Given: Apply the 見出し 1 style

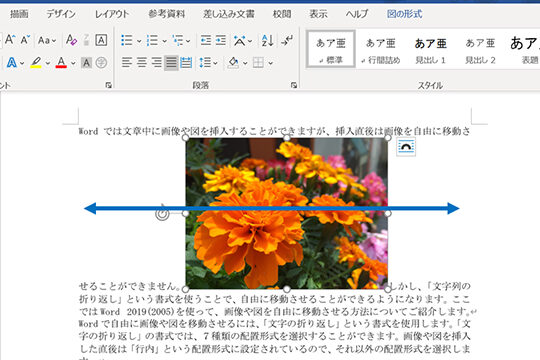Looking at the screenshot, I should click(430, 49).
